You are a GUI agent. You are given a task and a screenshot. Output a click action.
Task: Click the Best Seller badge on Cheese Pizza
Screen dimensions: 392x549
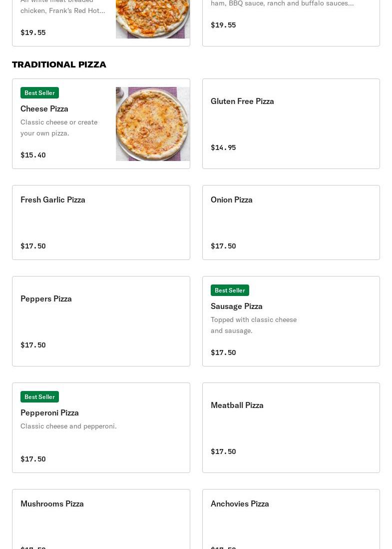39,93
